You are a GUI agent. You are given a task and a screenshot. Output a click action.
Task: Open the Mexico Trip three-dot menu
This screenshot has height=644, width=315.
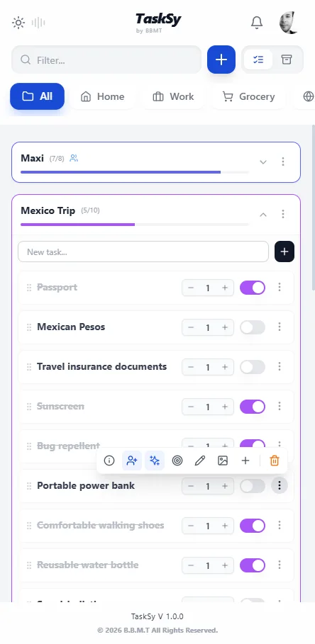click(x=283, y=214)
